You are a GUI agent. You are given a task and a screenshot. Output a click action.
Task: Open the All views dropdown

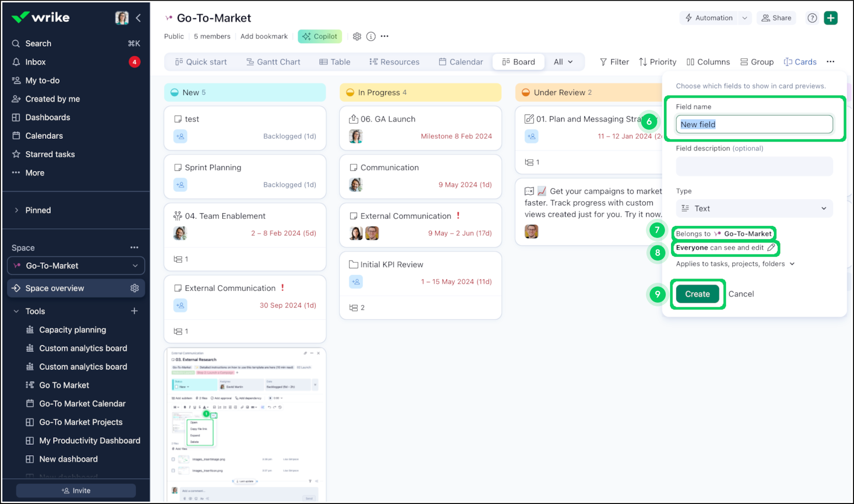563,62
